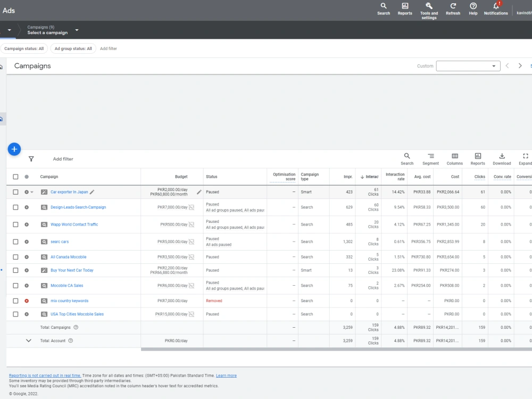Click budget chart icon for USA Top Cities
This screenshot has width=532, height=399.
(192, 314)
